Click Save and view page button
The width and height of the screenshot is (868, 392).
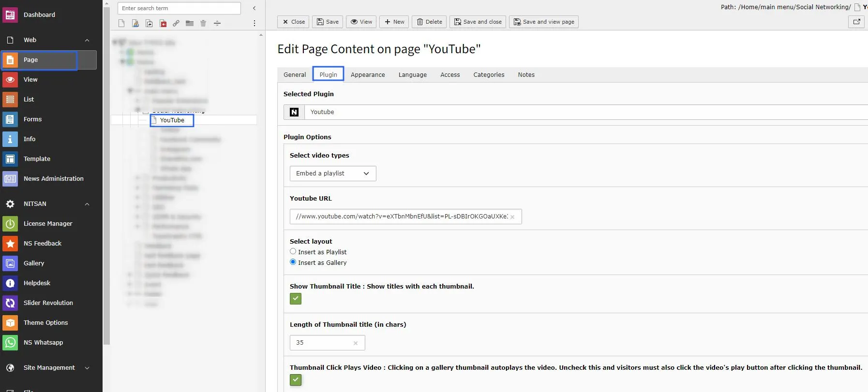[544, 22]
